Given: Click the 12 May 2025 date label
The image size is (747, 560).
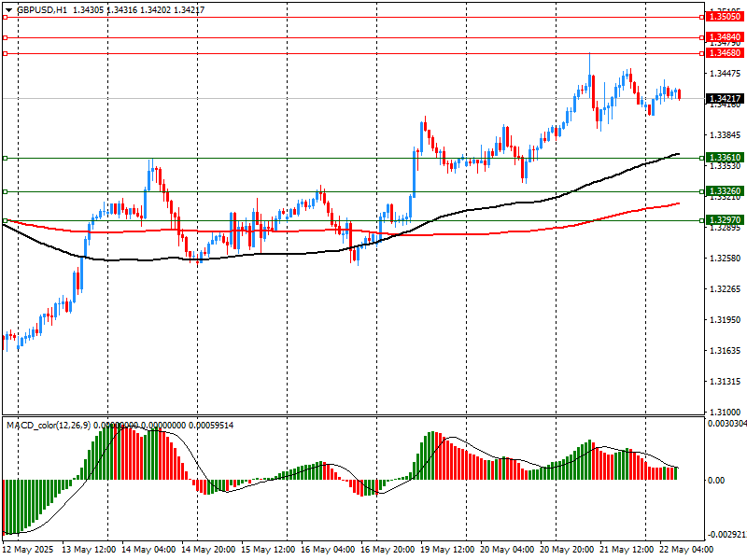Looking at the screenshot, I should tap(29, 550).
